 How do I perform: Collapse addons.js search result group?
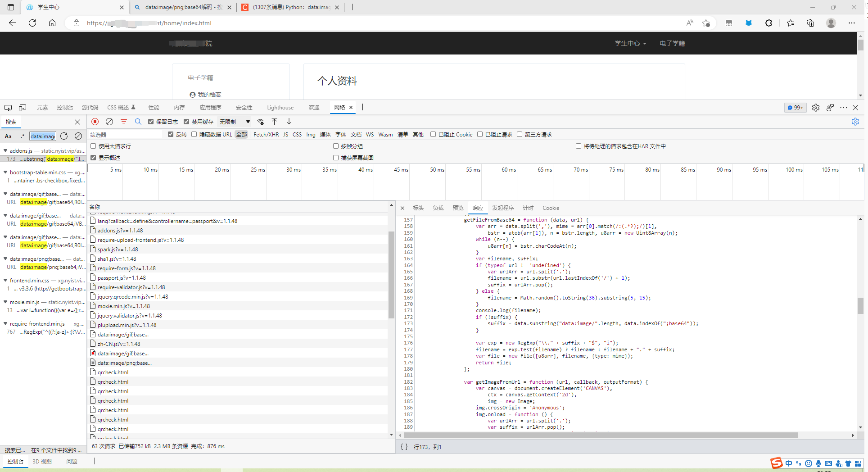coord(5,151)
